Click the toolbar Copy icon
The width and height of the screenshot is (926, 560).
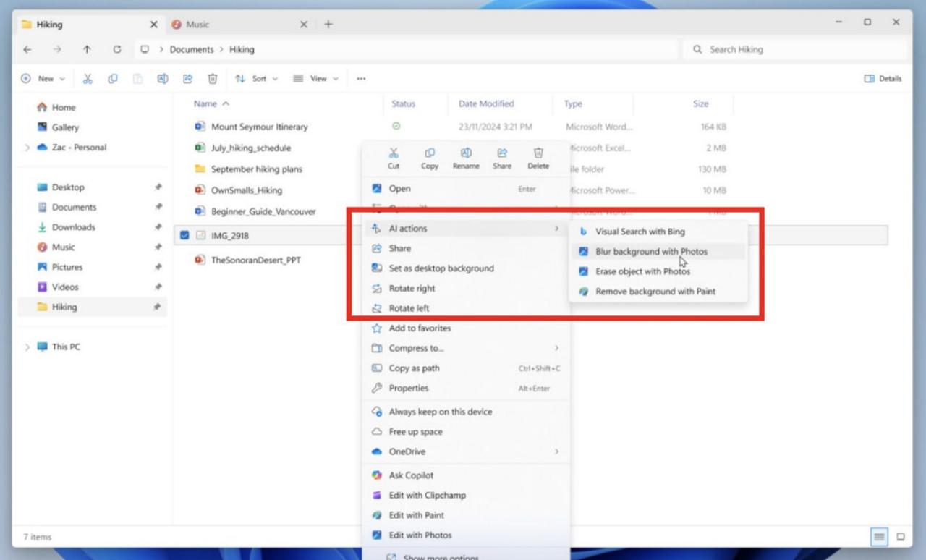[113, 79]
